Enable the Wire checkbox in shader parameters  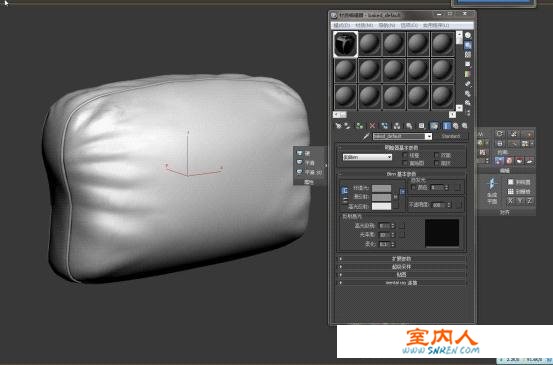[405, 155]
